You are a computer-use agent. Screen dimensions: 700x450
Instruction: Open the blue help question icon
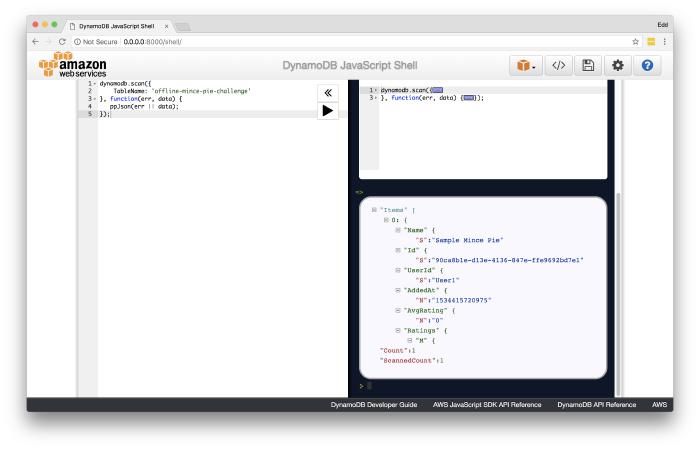click(647, 66)
